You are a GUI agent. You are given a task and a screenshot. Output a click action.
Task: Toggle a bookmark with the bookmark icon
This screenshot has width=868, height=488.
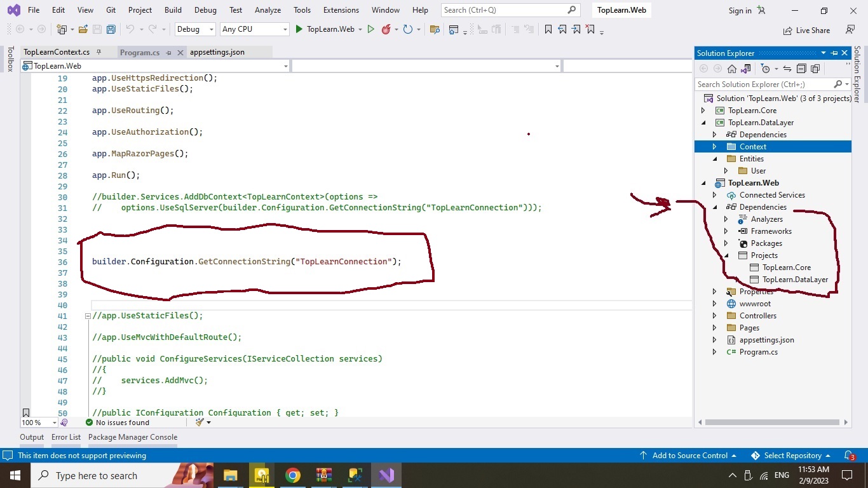coord(548,29)
